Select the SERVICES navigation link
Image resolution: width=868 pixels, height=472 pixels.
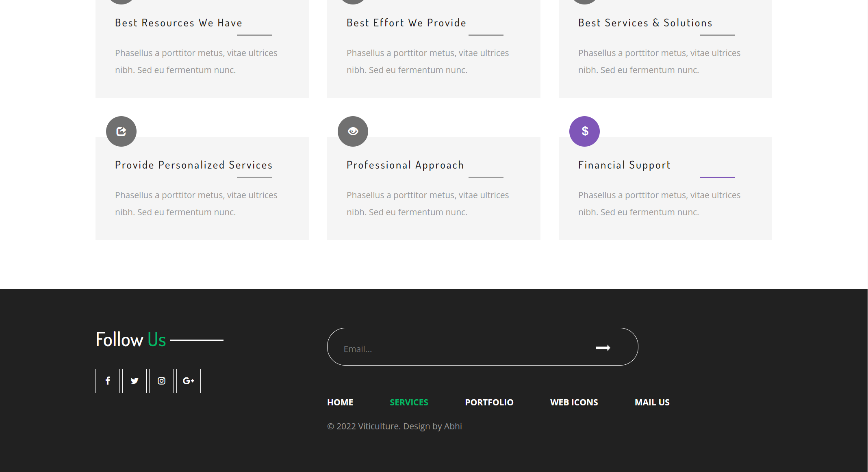(409, 402)
